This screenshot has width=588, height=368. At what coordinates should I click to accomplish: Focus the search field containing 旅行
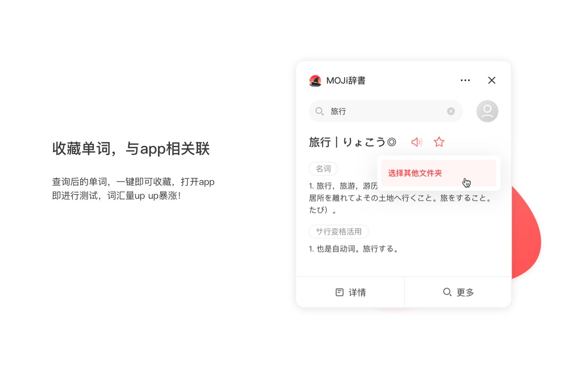(386, 111)
